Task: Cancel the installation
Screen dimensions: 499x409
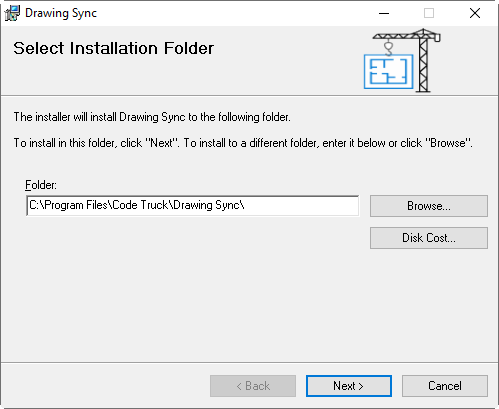Action: (445, 386)
